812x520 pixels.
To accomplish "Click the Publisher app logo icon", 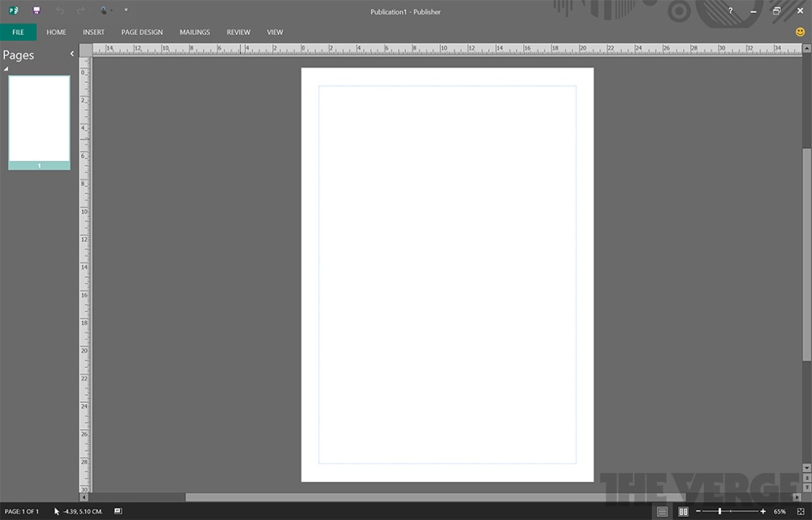I will (x=14, y=11).
